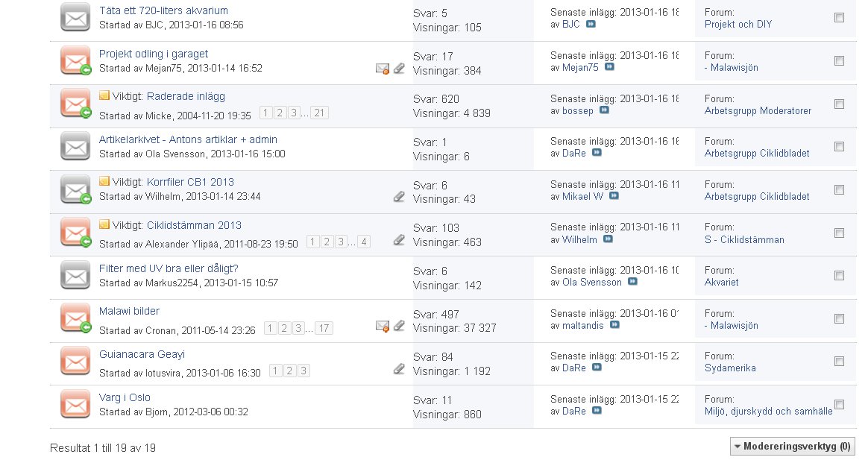Screen dimensions: 868x463
Task: Click paperclip attachment icon on Projekt odling i garaget
Action: (x=398, y=69)
